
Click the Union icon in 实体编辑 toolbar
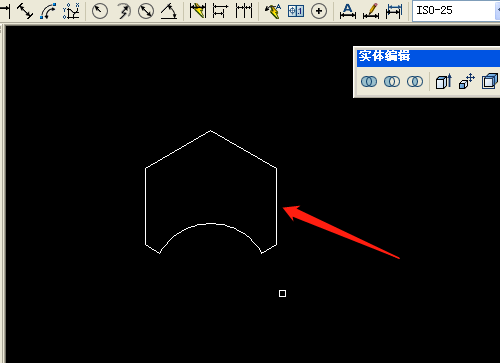pos(369,81)
